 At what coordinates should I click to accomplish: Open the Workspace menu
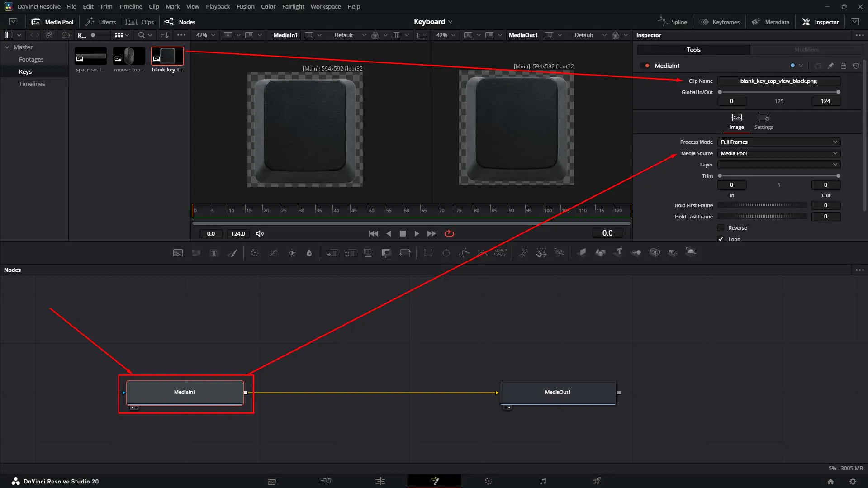[x=325, y=6]
